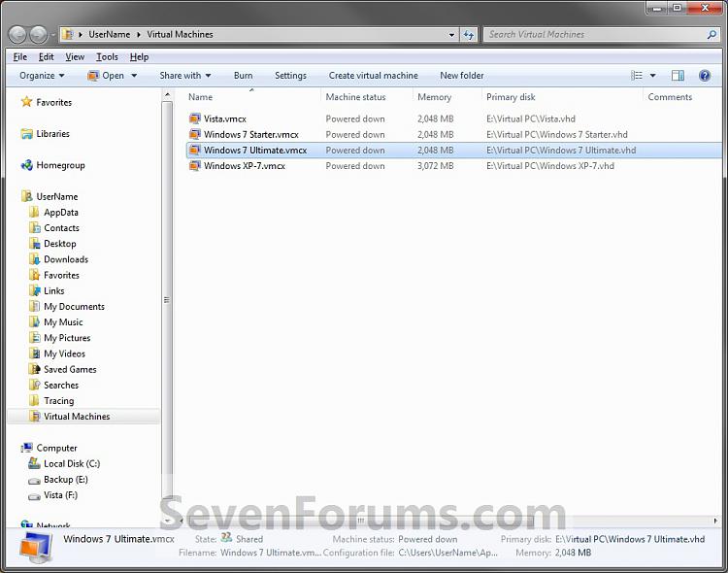
Task: Click the horizontal scrollbar right arrow
Action: pyautogui.click(x=715, y=521)
